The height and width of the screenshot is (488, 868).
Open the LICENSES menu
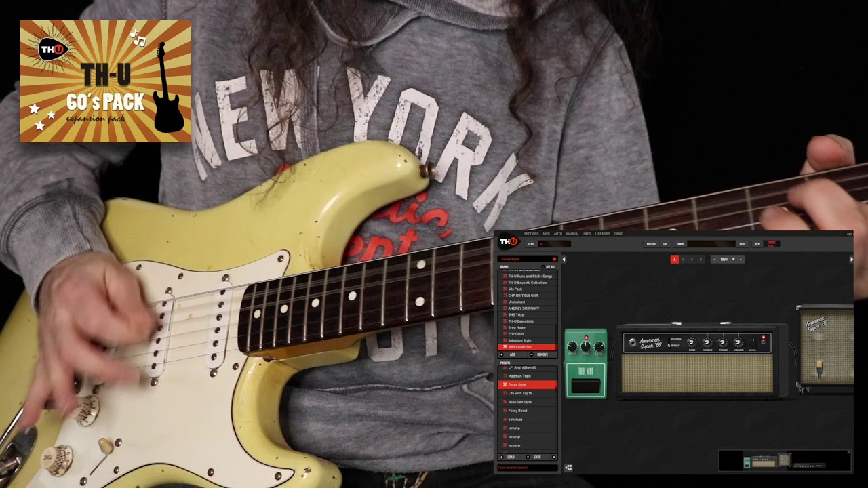tap(602, 234)
